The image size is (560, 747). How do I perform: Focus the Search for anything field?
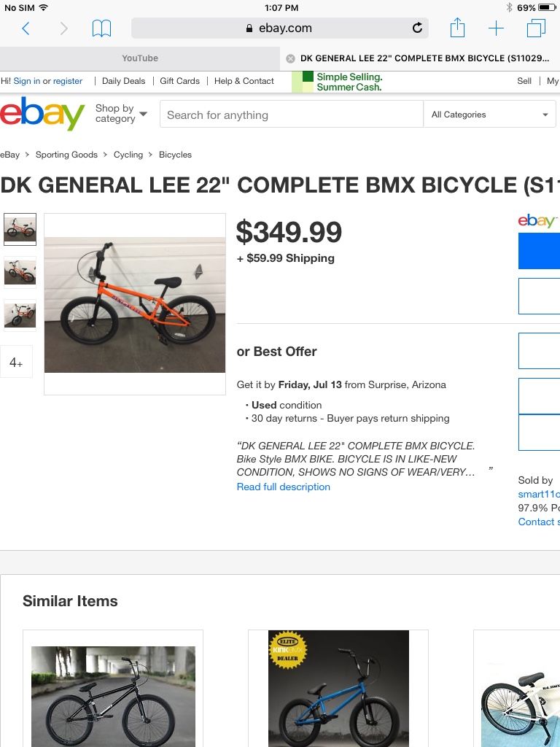click(x=292, y=115)
